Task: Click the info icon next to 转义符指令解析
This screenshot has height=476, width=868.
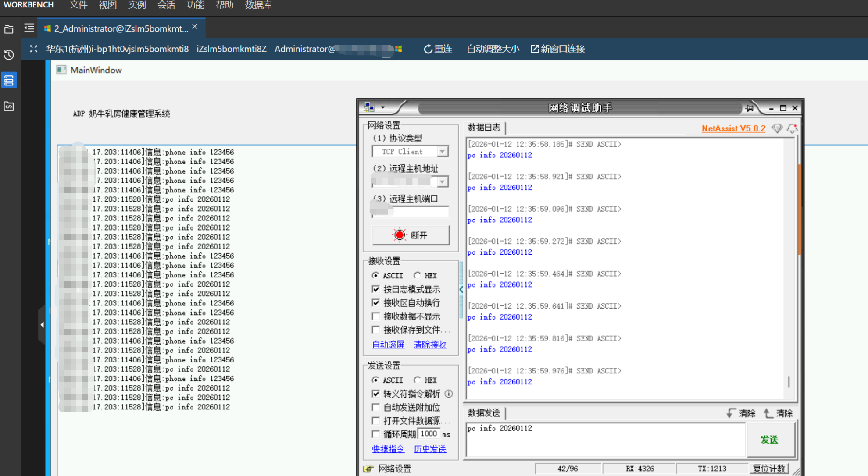Action: (449, 394)
